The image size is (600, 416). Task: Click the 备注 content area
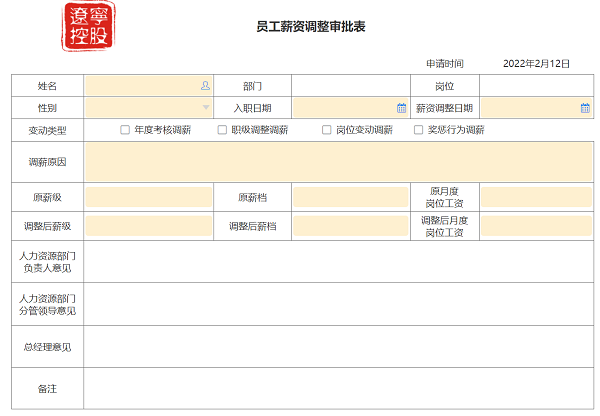[x=339, y=388]
